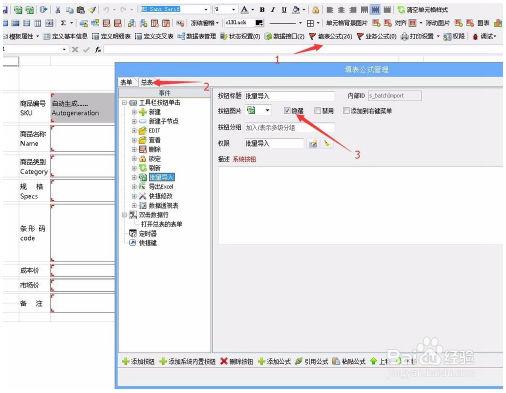Click the Italic formatting icon

(x=273, y=10)
